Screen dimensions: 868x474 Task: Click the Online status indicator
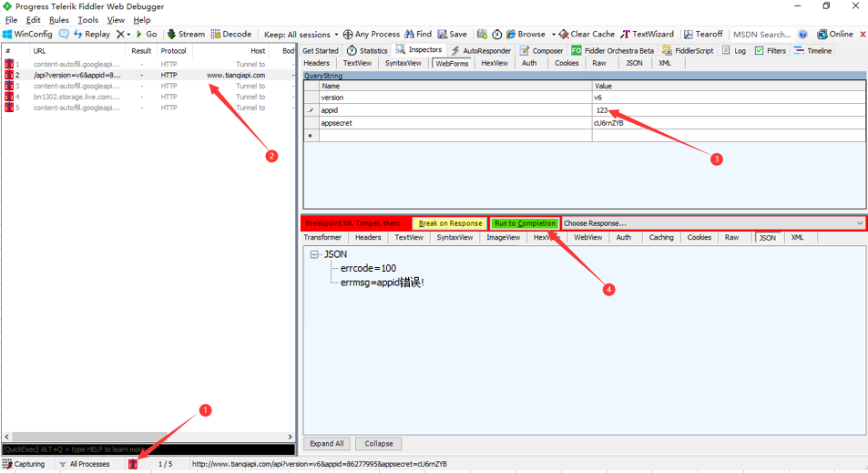point(835,35)
